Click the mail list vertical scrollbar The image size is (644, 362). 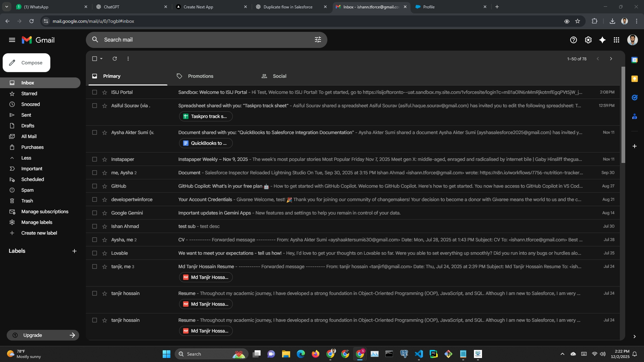(x=623, y=115)
